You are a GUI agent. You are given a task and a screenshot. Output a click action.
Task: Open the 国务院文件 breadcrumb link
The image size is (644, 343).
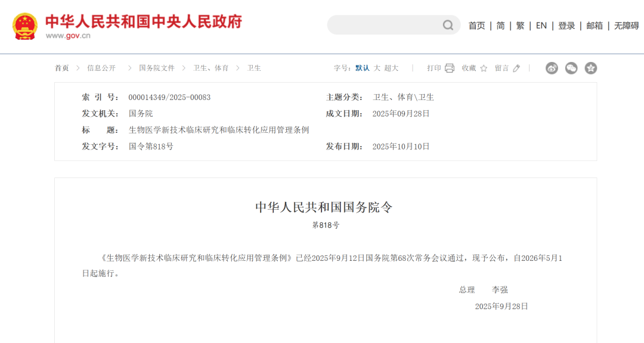coord(156,68)
